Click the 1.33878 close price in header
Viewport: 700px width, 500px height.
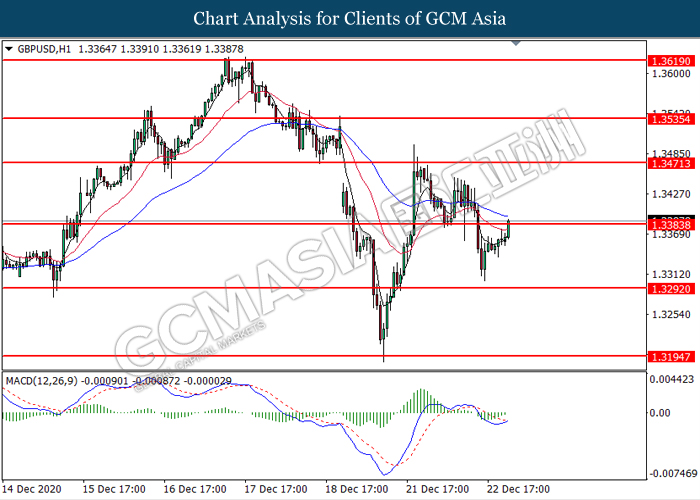224,49
